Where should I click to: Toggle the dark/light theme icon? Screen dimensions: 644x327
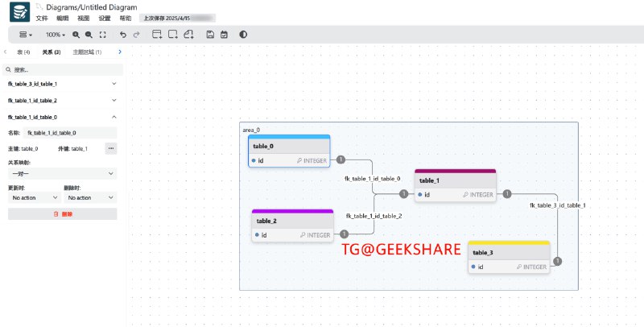tap(243, 35)
